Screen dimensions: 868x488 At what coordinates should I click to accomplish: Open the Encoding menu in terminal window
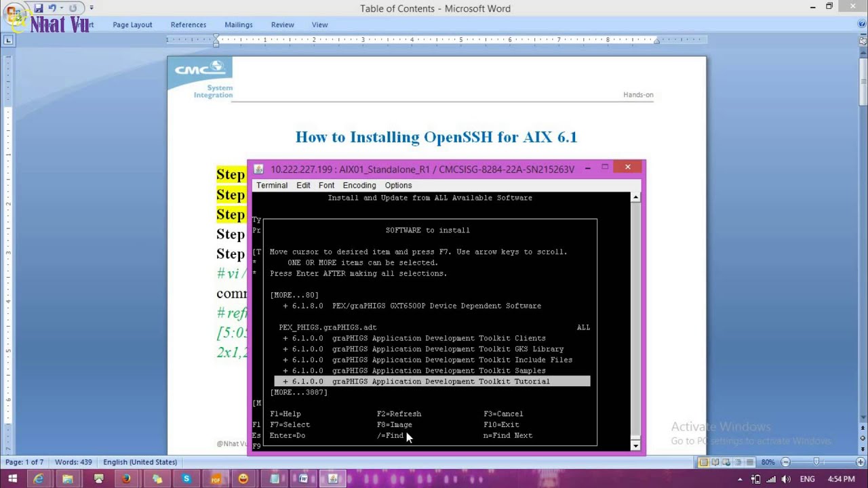pos(359,185)
